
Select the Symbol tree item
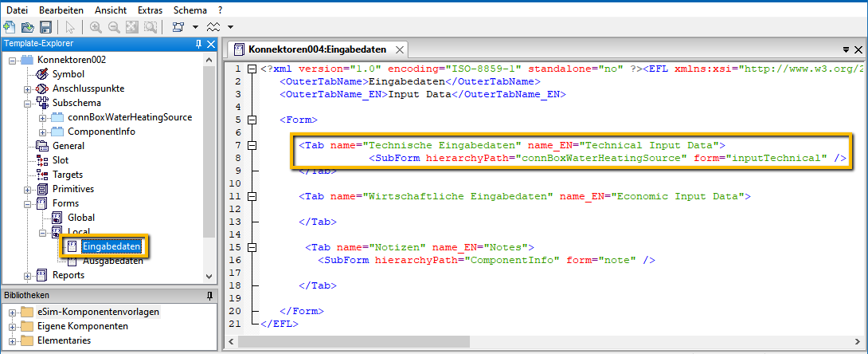click(x=68, y=73)
